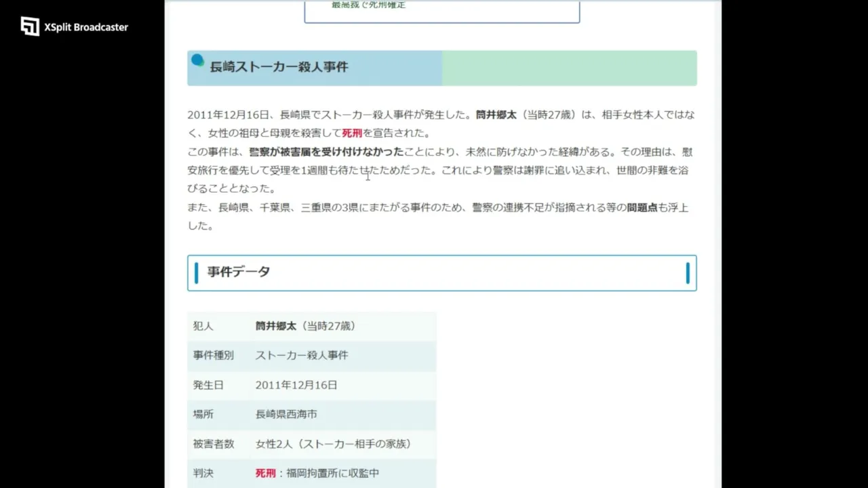The height and width of the screenshot is (488, 868).
Task: Click table label 犯人
Action: pos(203,326)
